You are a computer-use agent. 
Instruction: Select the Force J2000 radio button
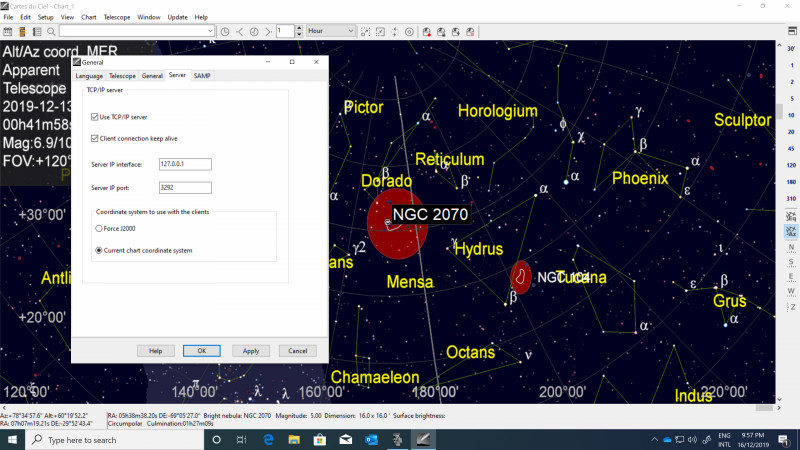pyautogui.click(x=98, y=229)
